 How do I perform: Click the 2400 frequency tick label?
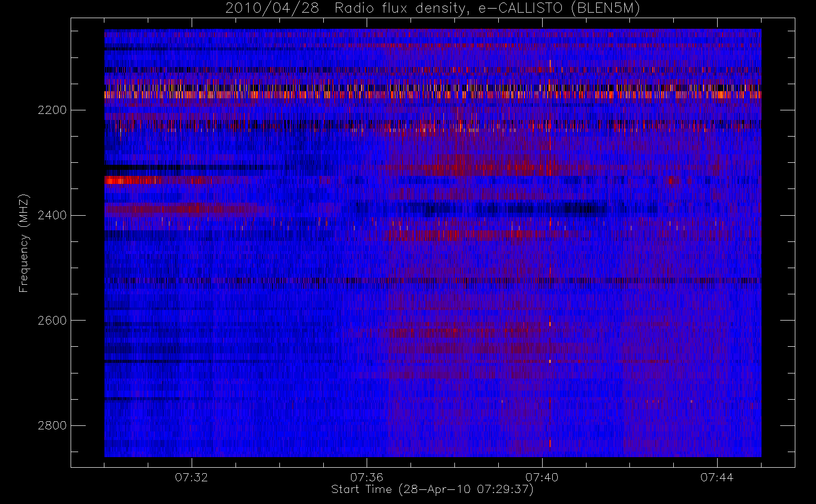[x=52, y=215]
